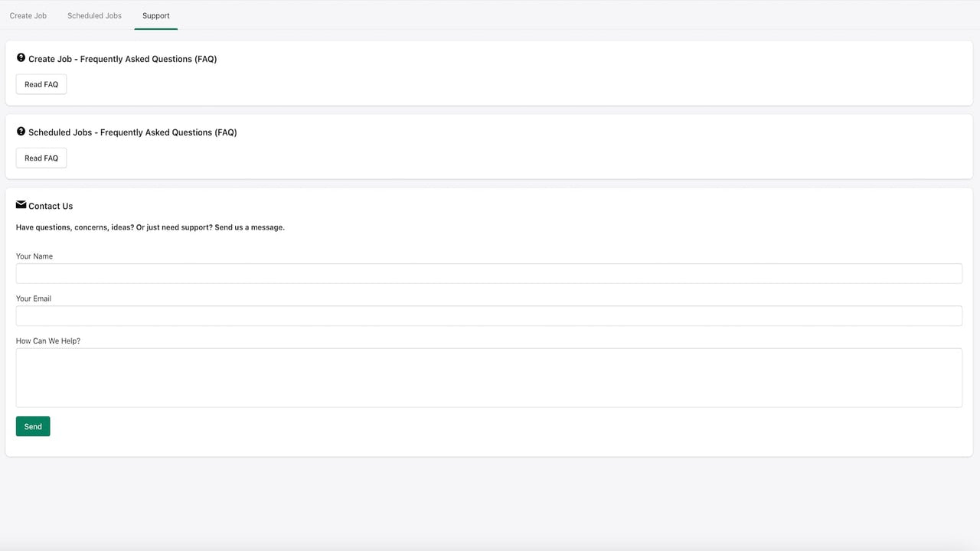The height and width of the screenshot is (551, 980).
Task: Switch to the Scheduled Jobs tab
Action: coord(94,15)
